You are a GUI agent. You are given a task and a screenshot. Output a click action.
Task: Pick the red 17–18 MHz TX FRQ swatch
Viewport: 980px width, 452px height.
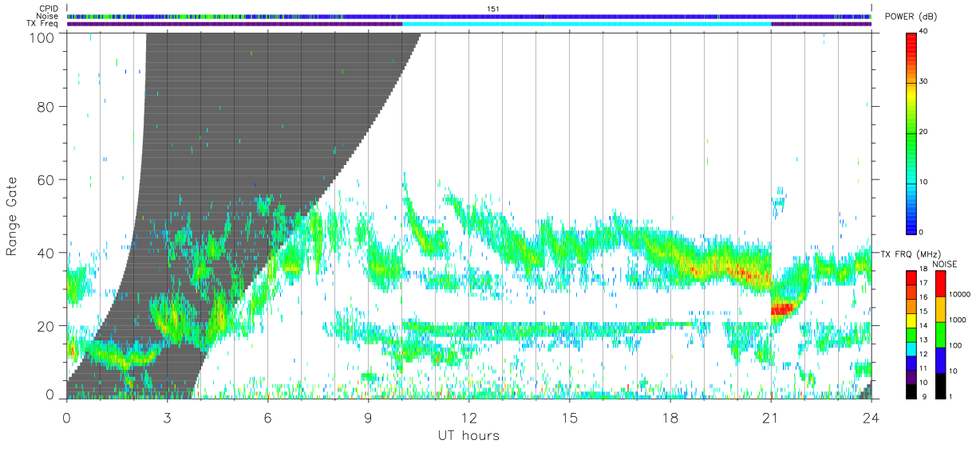912,277
